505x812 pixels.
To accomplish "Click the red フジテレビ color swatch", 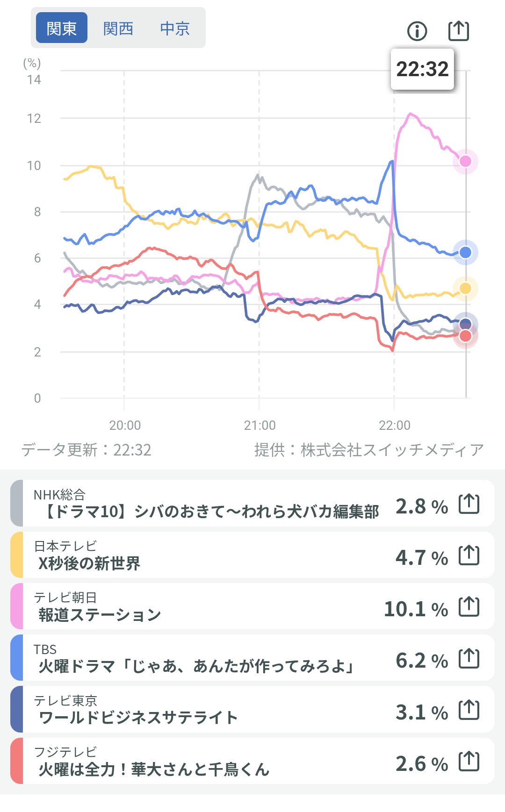I will pos(16,761).
